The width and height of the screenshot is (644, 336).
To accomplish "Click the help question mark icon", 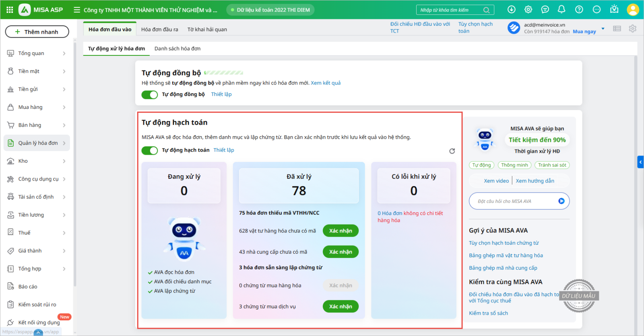I will (579, 9).
